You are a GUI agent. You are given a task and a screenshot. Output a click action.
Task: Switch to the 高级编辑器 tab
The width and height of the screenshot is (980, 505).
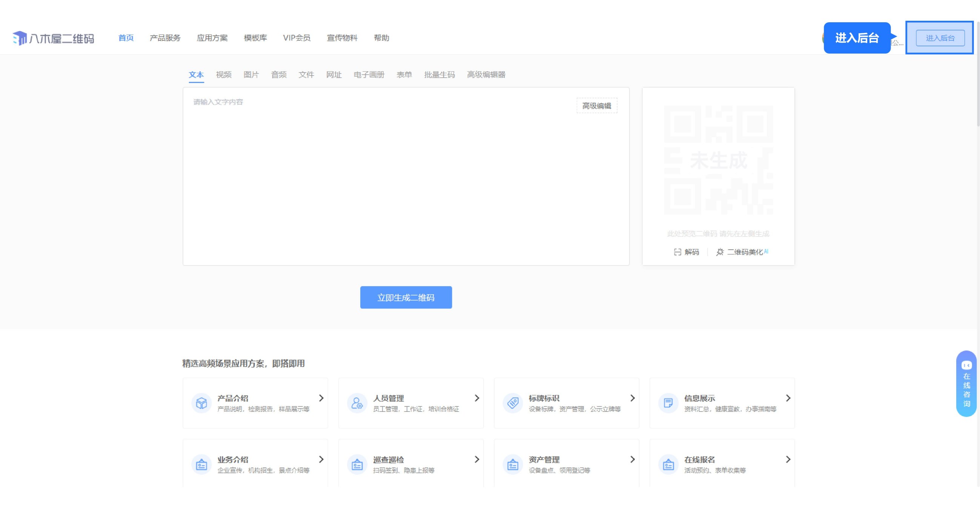pyautogui.click(x=486, y=75)
